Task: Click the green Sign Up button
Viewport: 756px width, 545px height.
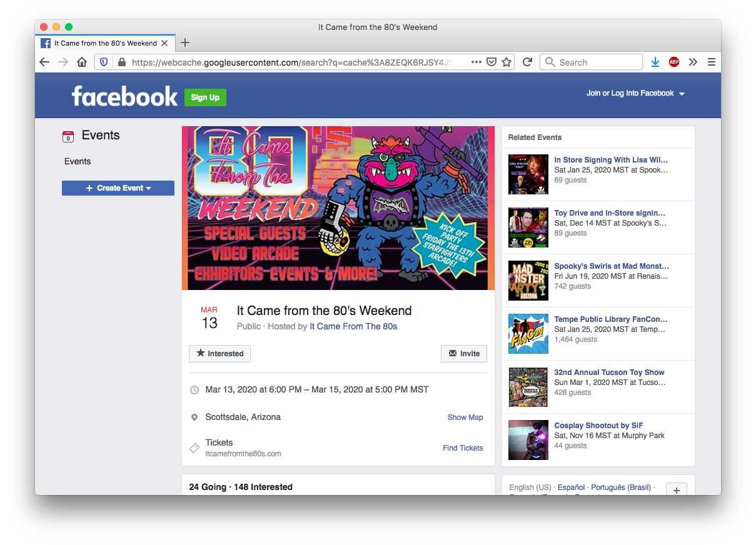Action: 205,97
